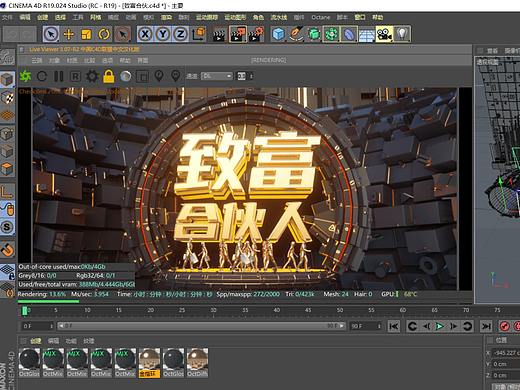Pause the Live Viewer rendering
520x390 pixels.
click(x=59, y=76)
